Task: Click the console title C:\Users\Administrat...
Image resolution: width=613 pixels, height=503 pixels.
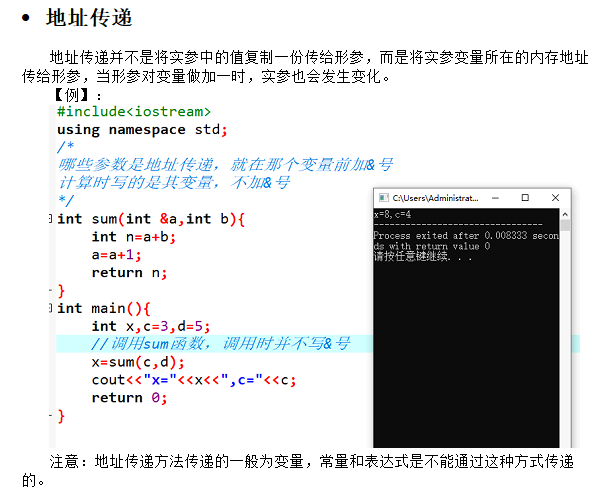Action: [x=435, y=198]
